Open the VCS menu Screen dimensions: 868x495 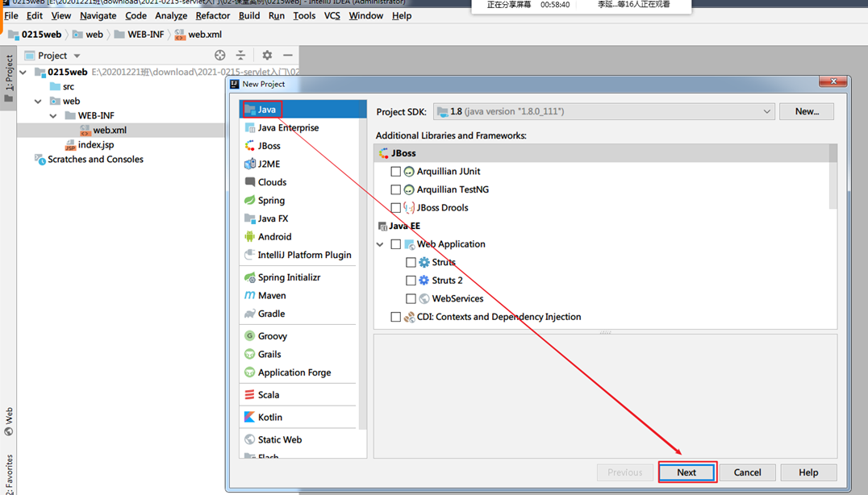coord(332,15)
